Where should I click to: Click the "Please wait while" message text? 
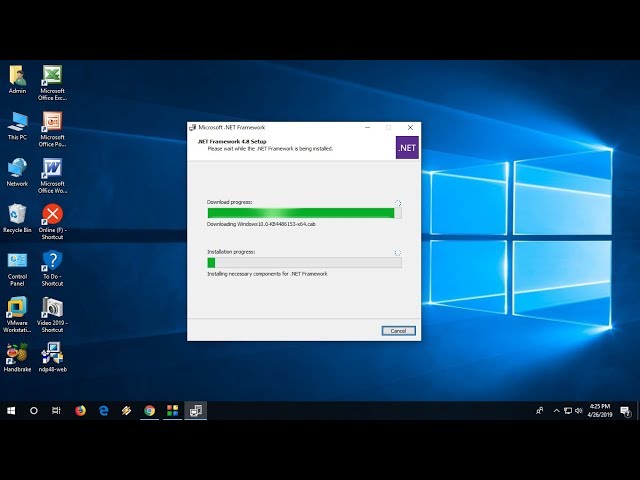point(270,149)
